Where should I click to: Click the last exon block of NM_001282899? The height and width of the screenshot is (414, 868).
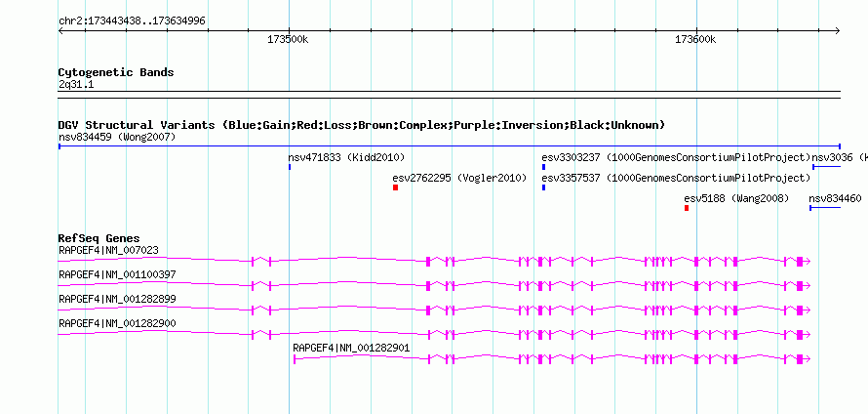[x=800, y=310]
